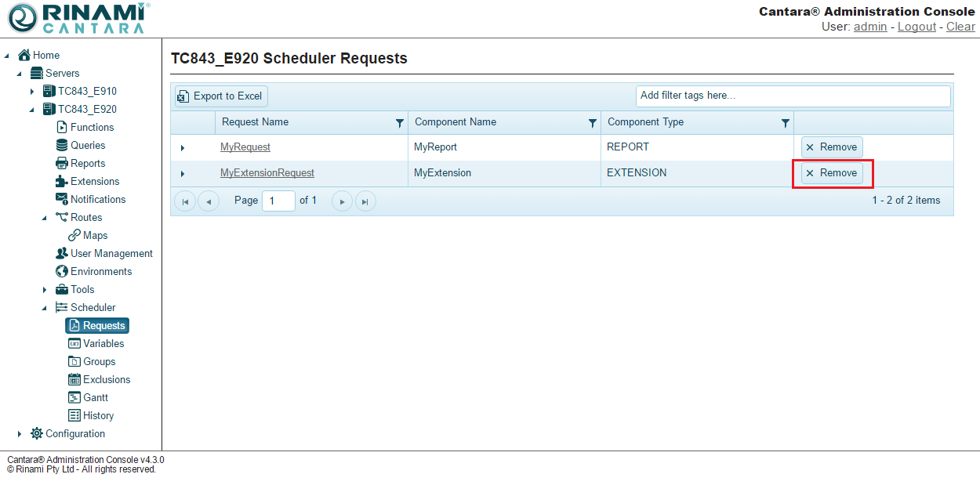Go to the last page of results
Image resolution: width=980 pixels, height=485 pixels.
pyautogui.click(x=365, y=201)
